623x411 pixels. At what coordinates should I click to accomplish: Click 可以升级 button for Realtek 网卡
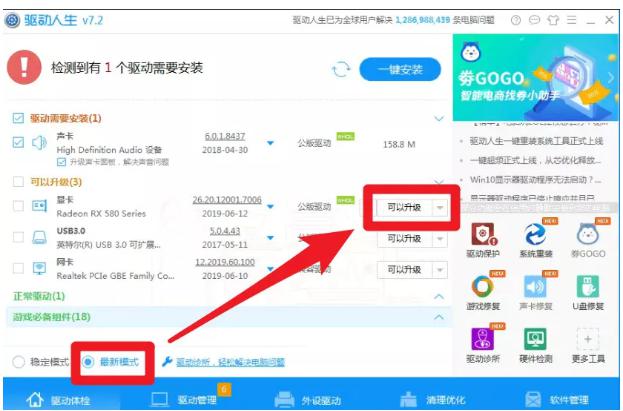pyautogui.click(x=404, y=270)
